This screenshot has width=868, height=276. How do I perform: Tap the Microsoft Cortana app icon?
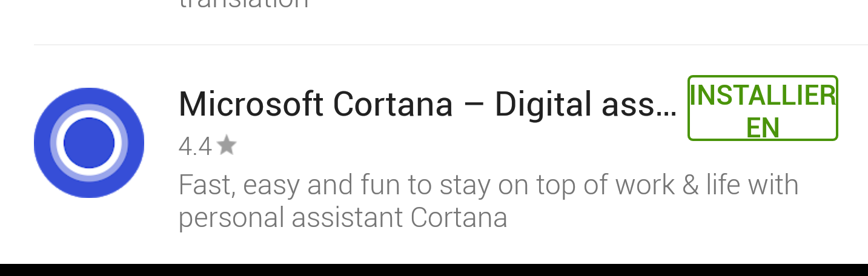(89, 143)
